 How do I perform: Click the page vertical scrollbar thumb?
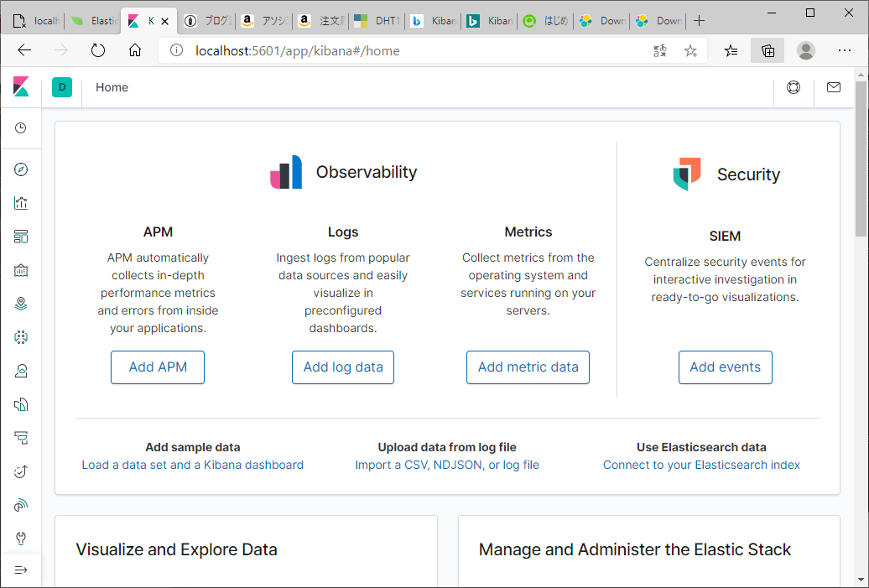861,159
